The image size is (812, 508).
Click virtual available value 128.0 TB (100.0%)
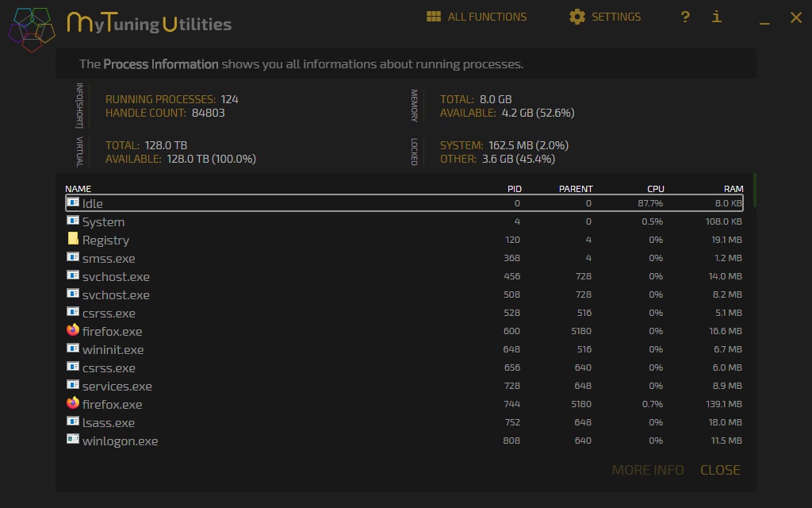pyautogui.click(x=211, y=159)
